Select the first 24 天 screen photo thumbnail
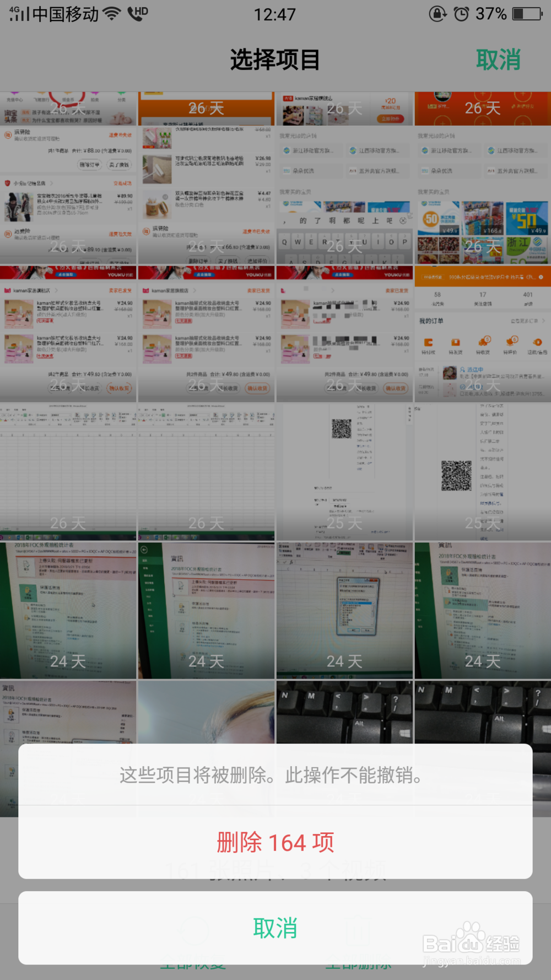 [x=68, y=611]
